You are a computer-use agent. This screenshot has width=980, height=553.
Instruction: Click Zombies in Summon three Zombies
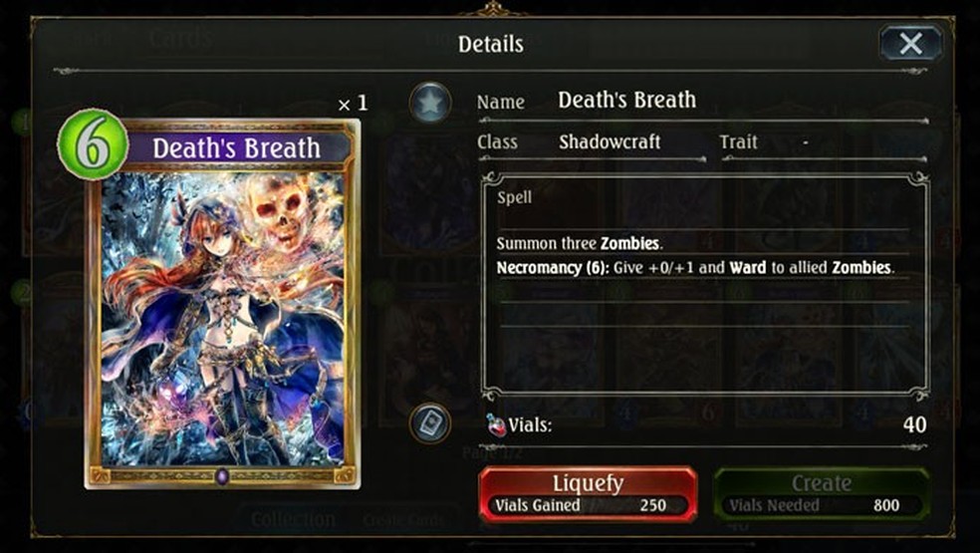tap(630, 243)
